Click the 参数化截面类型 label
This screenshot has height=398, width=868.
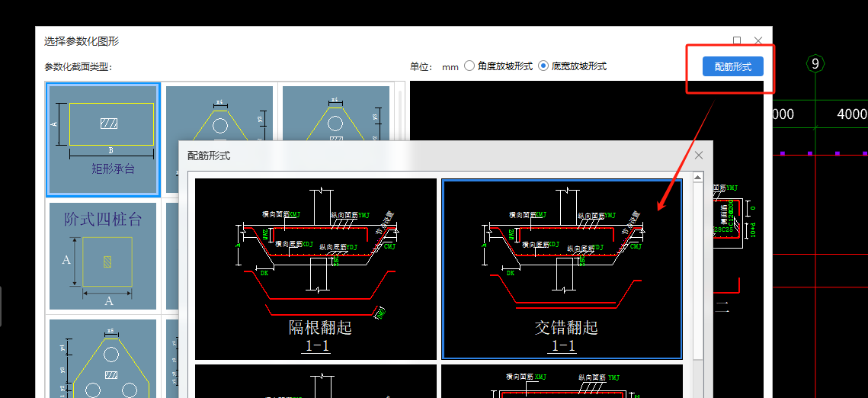(x=78, y=67)
